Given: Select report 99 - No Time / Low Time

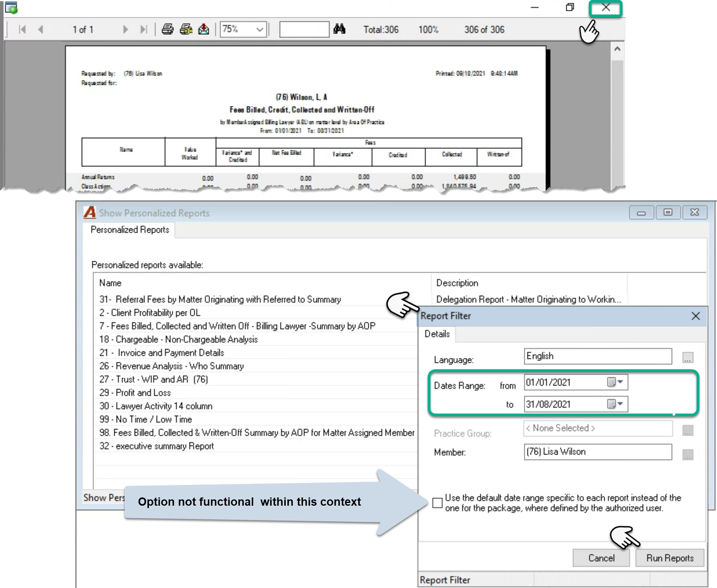Looking at the screenshot, I should click(x=145, y=419).
